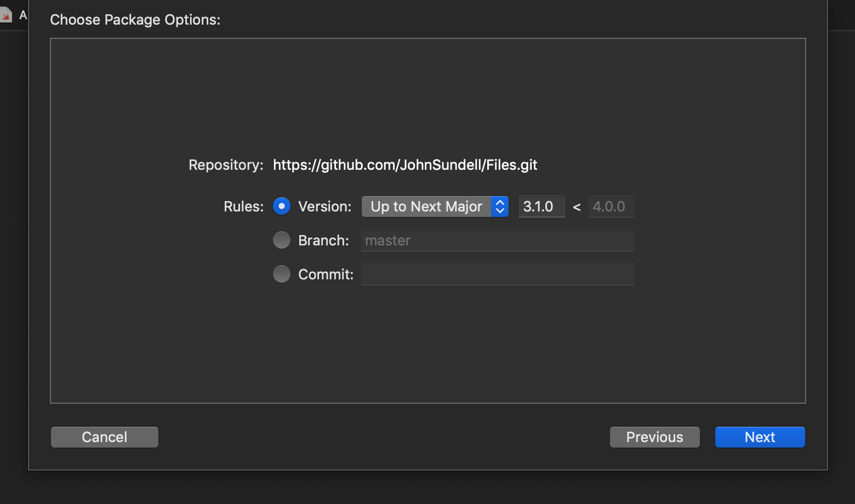The image size is (855, 504).
Task: Cancel the package options dialog
Action: click(x=105, y=437)
